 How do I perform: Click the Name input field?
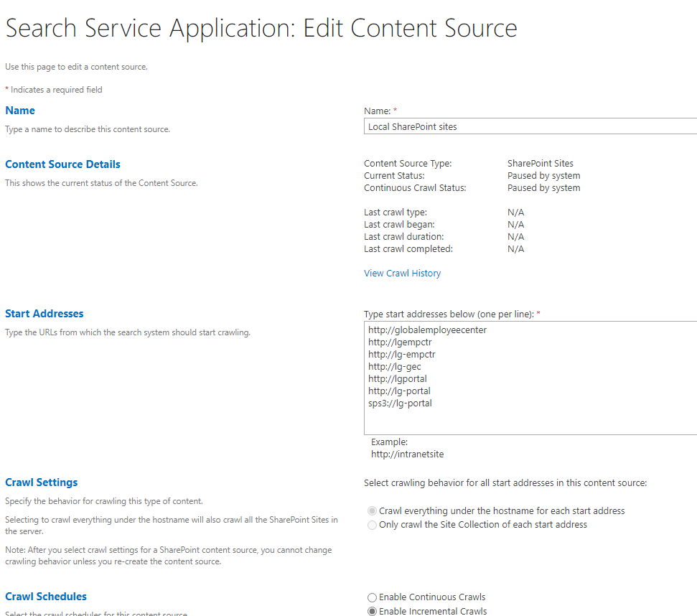point(530,126)
